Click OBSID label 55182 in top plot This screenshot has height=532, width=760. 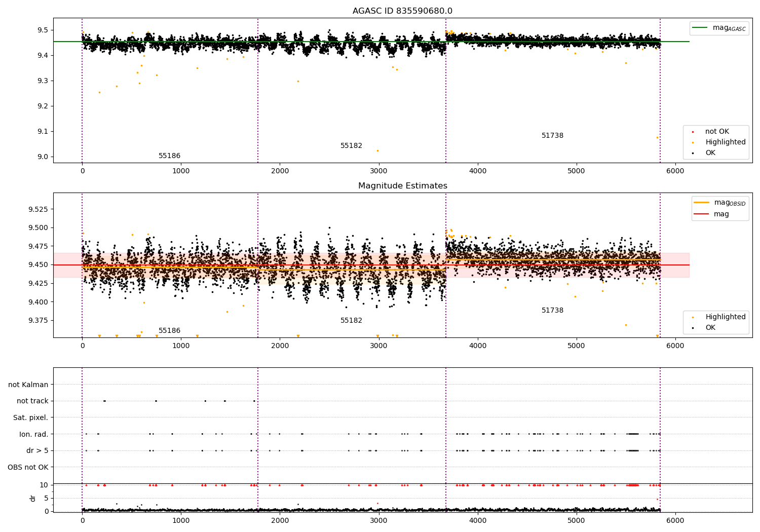coord(351,146)
